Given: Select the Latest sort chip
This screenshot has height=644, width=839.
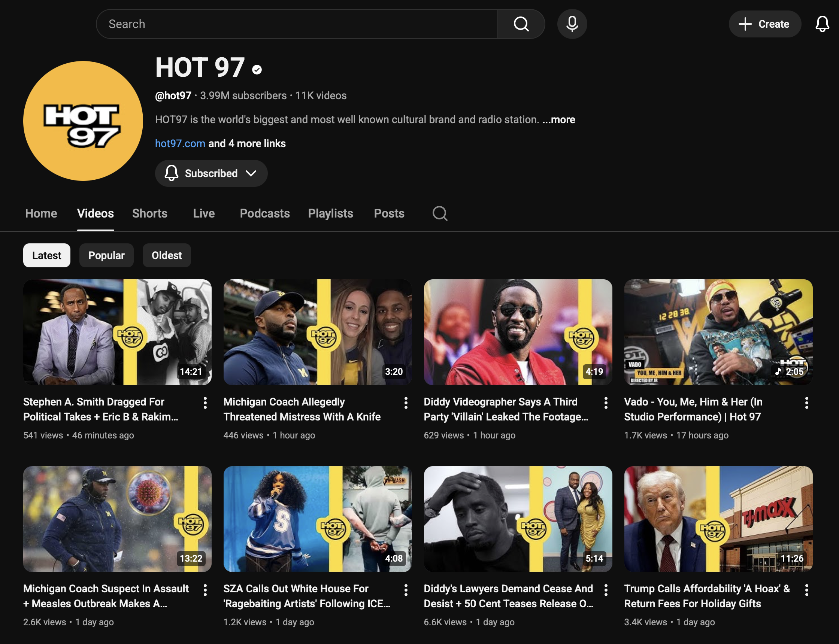Looking at the screenshot, I should coord(46,255).
